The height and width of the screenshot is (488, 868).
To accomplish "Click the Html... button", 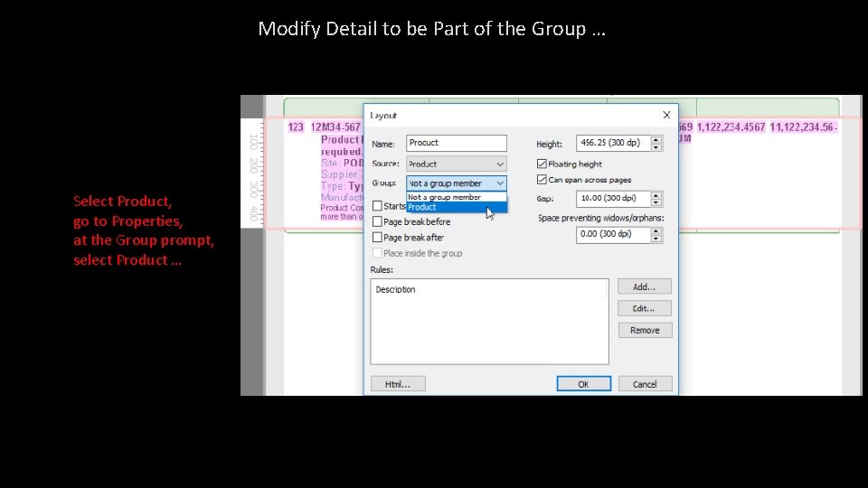I will click(x=398, y=384).
